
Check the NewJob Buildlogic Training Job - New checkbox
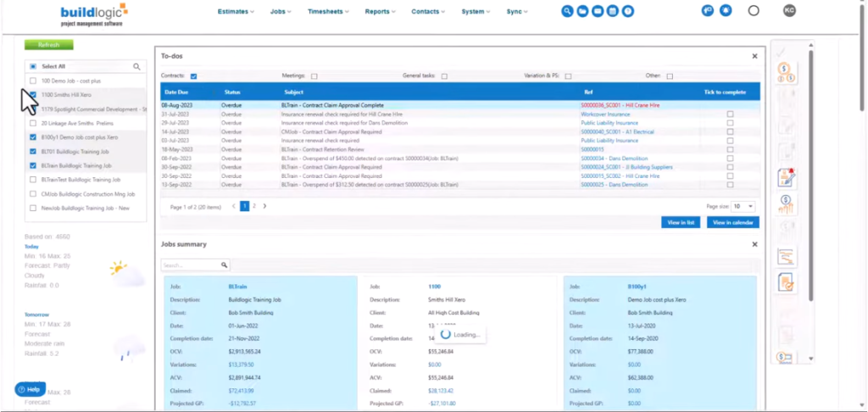pyautogui.click(x=33, y=209)
